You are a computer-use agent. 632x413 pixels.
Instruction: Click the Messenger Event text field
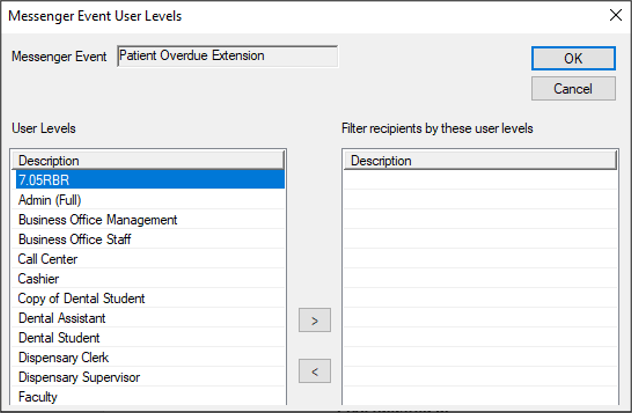[x=226, y=57]
